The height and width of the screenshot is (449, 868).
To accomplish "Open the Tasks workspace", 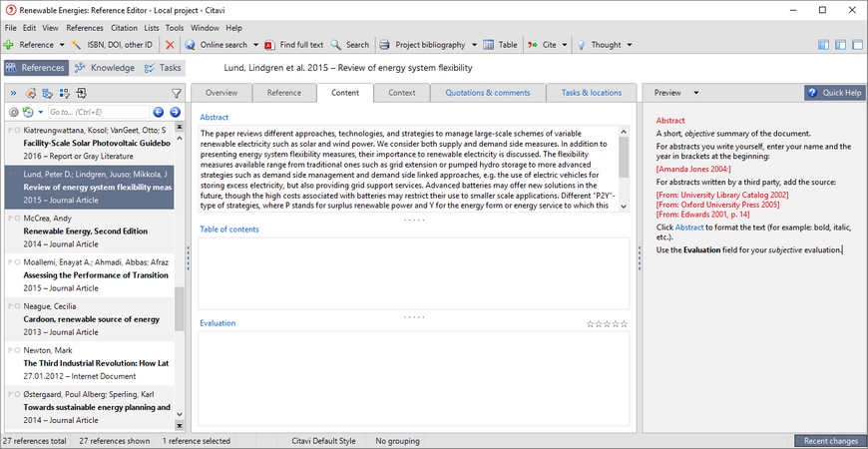I will [x=163, y=68].
